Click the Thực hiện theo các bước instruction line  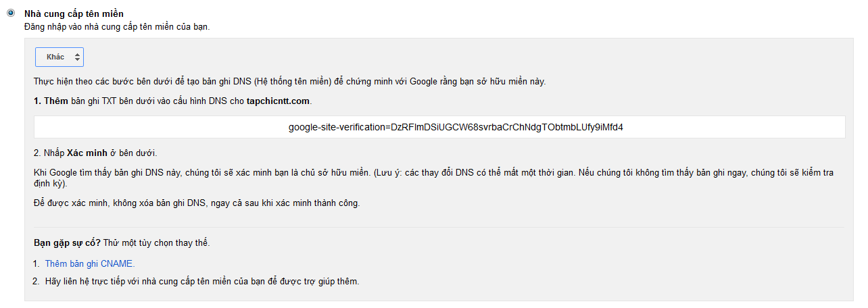tap(289, 82)
